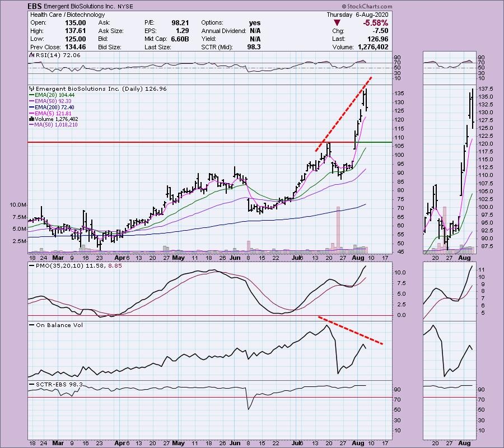Click the tall late-July volume spike bar
This screenshot has height=448, width=504.
[x=338, y=230]
